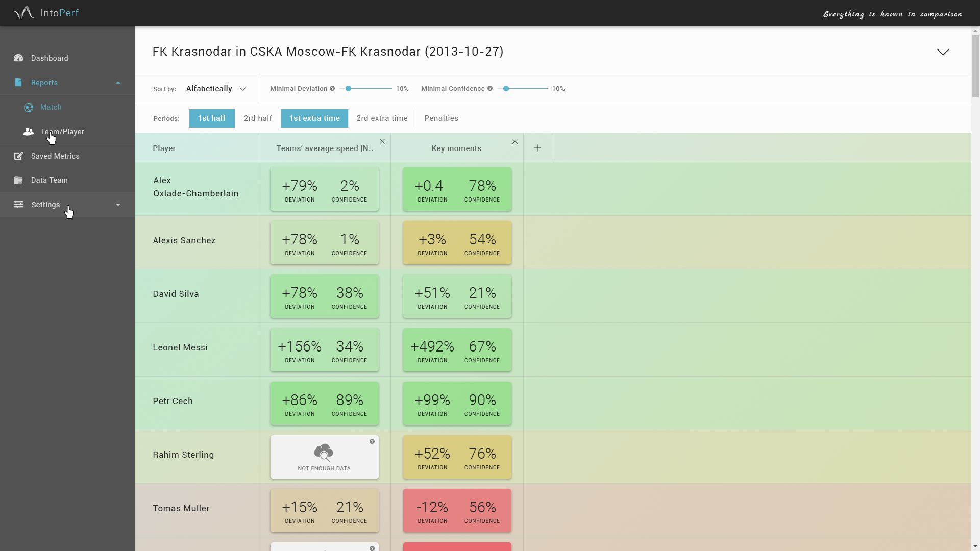The height and width of the screenshot is (551, 980).
Task: Expand the match header details chevron
Action: 943,52
